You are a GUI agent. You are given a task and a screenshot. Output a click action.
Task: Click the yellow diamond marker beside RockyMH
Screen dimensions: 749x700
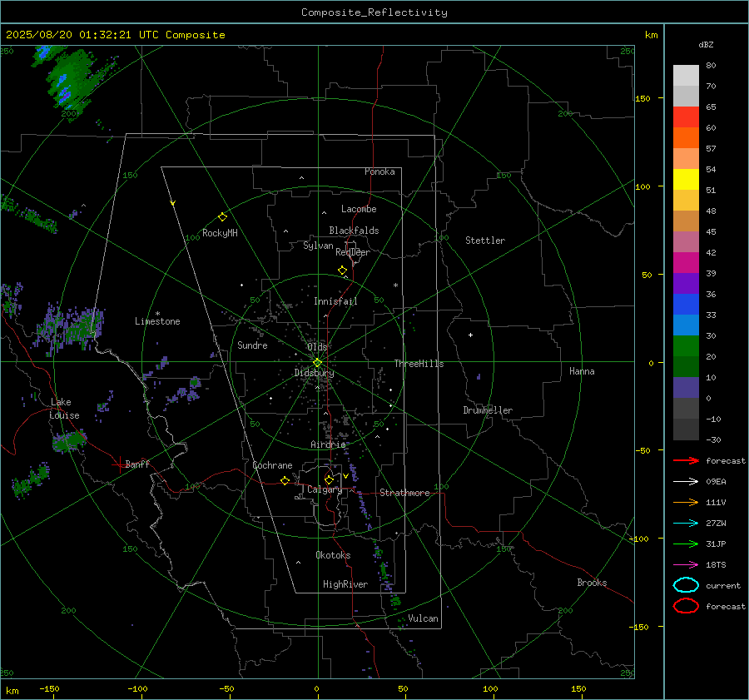pos(222,217)
